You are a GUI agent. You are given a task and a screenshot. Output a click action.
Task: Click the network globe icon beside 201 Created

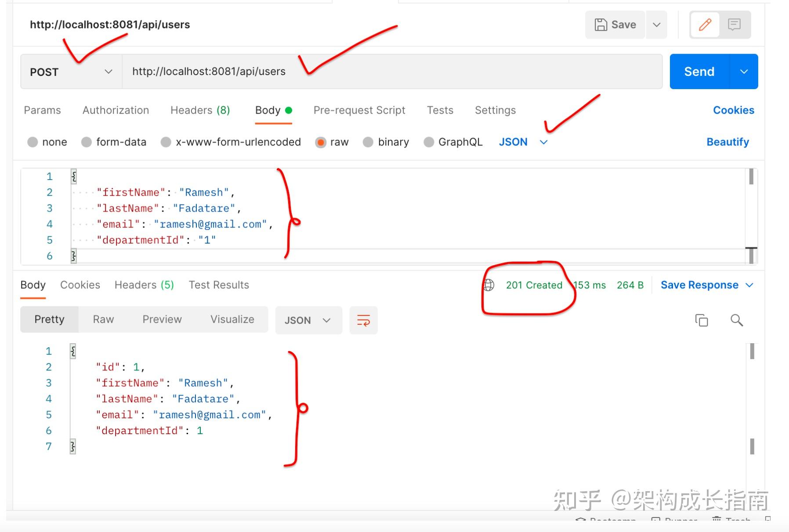(x=489, y=285)
